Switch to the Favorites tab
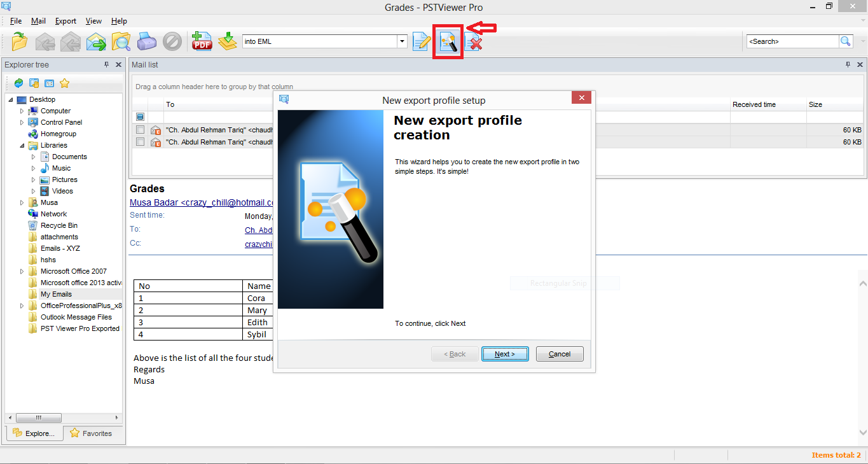The height and width of the screenshot is (464, 868). tap(92, 433)
